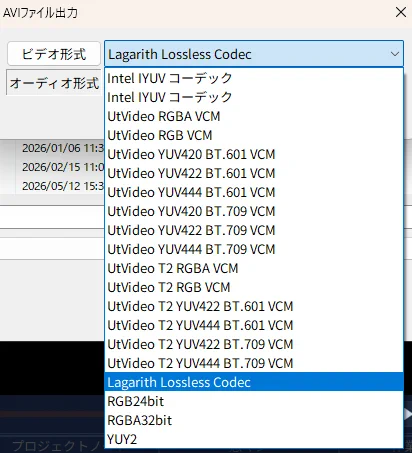The image size is (412, 453).
Task: Open the オーディオ形式 setting
Action: (54, 83)
